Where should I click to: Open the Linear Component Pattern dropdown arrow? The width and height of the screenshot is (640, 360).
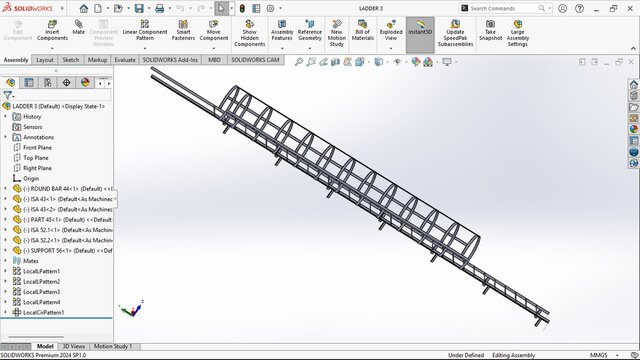click(x=144, y=48)
